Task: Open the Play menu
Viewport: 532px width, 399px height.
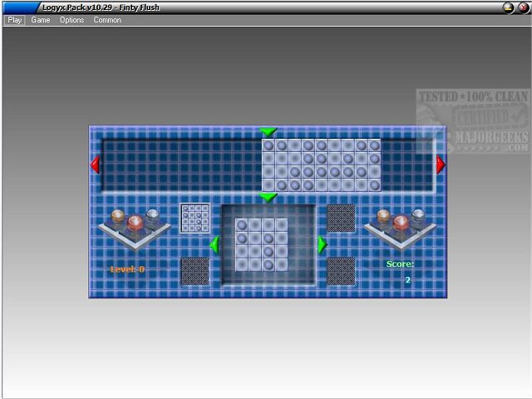Action: click(x=14, y=20)
